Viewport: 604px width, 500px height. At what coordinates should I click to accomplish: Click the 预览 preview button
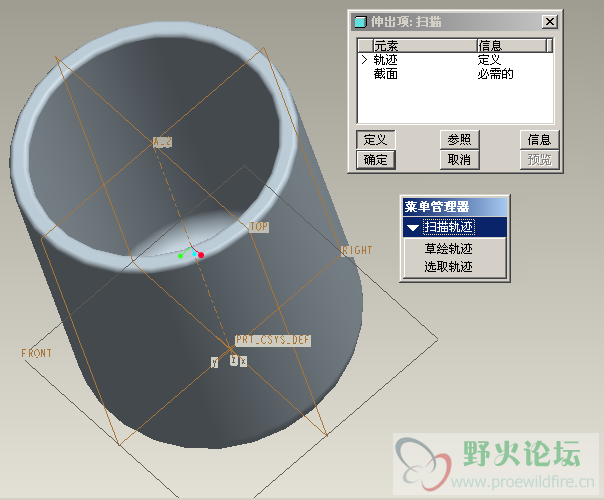[539, 159]
